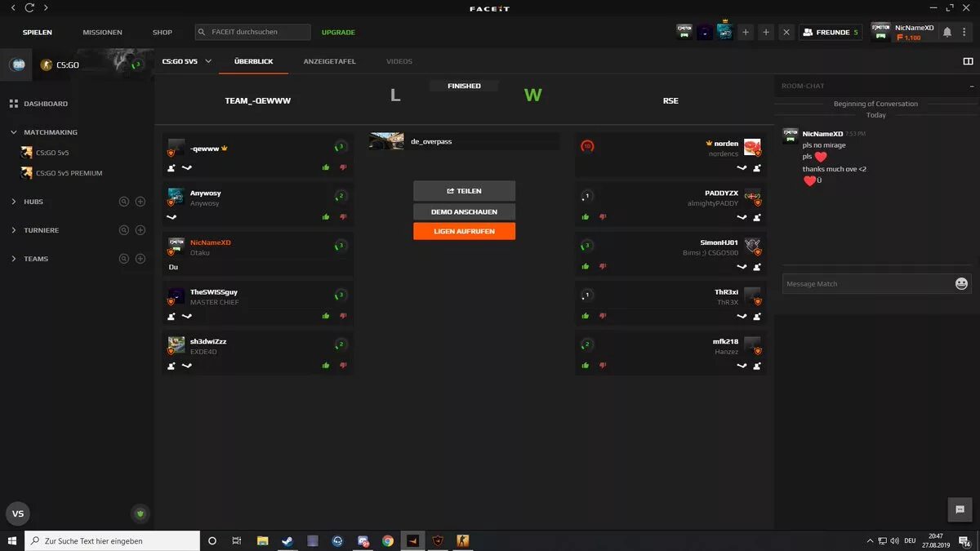Expand the HUBS section
This screenshot has height=551, width=980.
(x=14, y=202)
